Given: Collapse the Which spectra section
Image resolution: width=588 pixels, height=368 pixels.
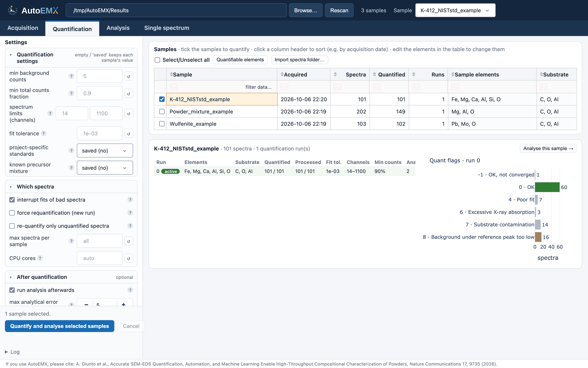Looking at the screenshot, I should pyautogui.click(x=11, y=187).
